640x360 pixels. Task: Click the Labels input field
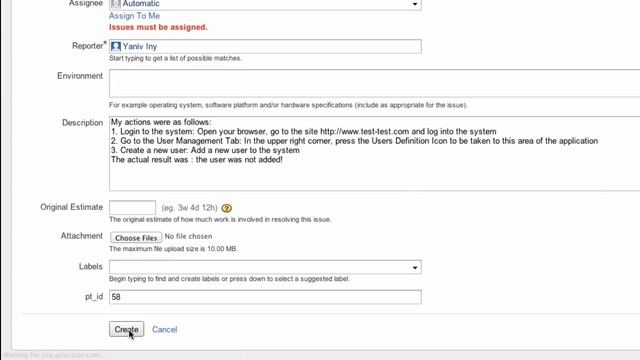265,267
